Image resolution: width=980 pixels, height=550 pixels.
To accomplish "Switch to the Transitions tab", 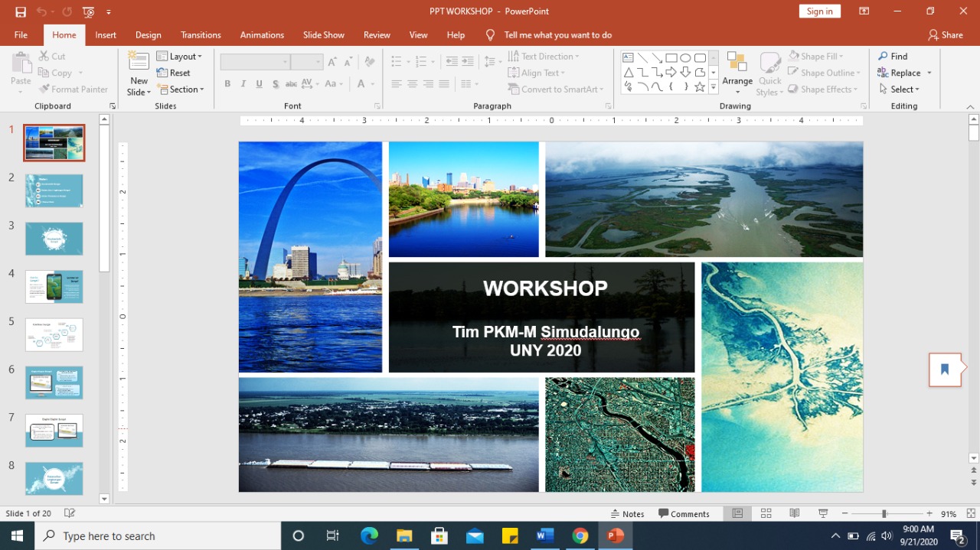I will click(x=201, y=35).
